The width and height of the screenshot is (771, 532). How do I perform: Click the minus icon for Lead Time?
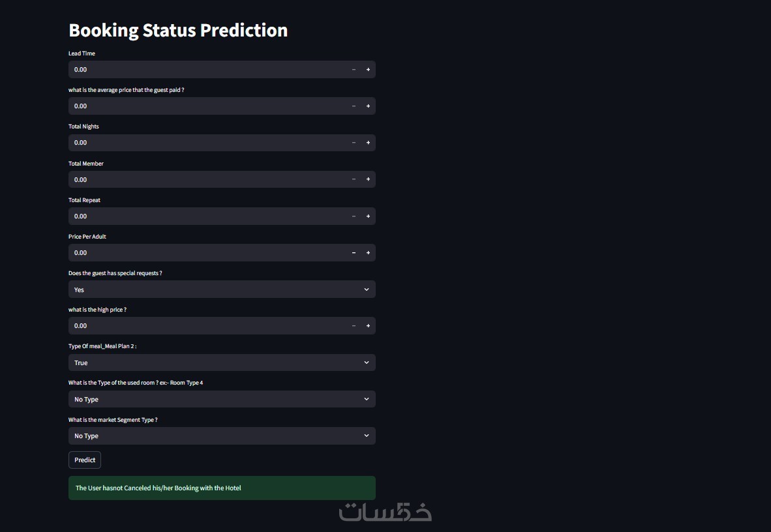pyautogui.click(x=354, y=70)
